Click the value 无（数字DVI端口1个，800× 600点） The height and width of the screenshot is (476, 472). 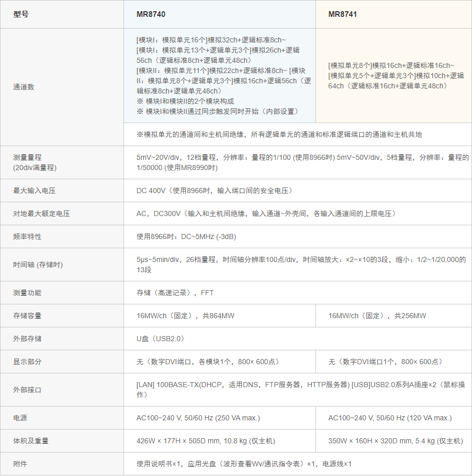point(385,362)
